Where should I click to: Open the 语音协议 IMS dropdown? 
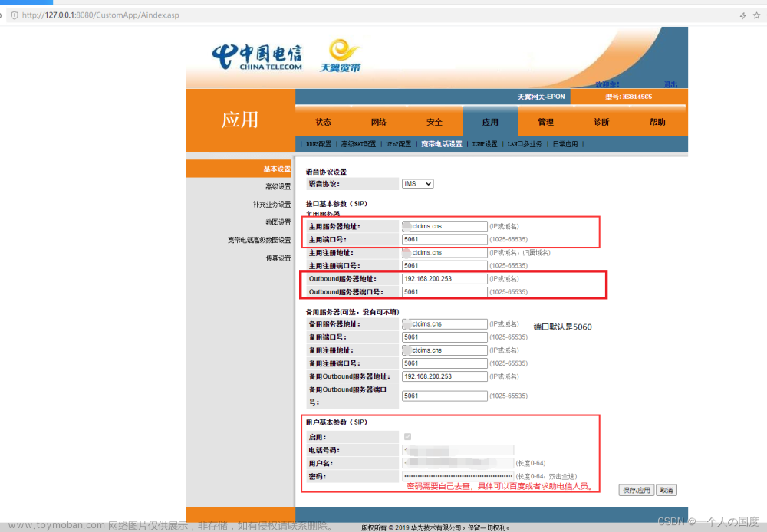point(417,184)
